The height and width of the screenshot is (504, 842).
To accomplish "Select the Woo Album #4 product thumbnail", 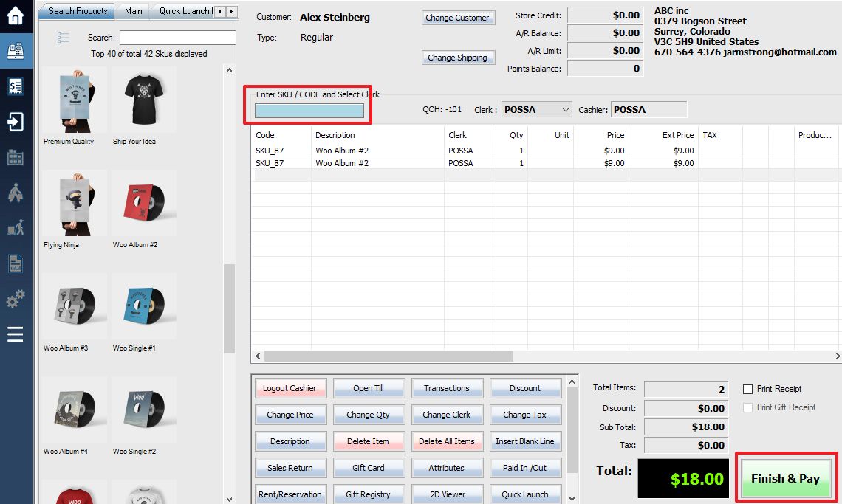I will [75, 410].
